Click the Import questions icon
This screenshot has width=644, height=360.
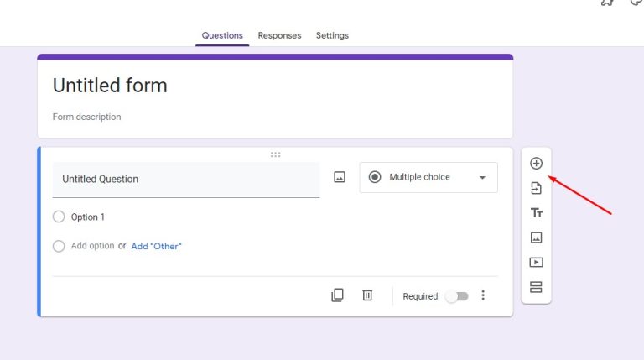(536, 188)
